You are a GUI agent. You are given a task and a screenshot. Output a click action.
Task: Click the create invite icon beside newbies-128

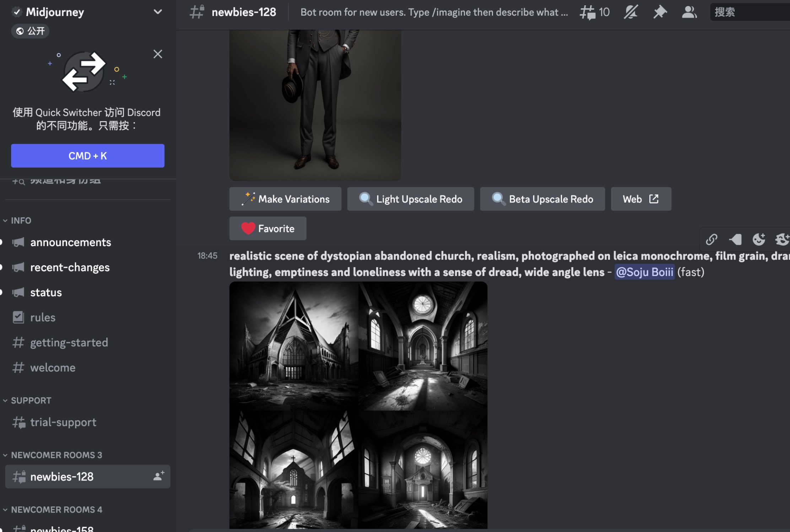(x=158, y=476)
